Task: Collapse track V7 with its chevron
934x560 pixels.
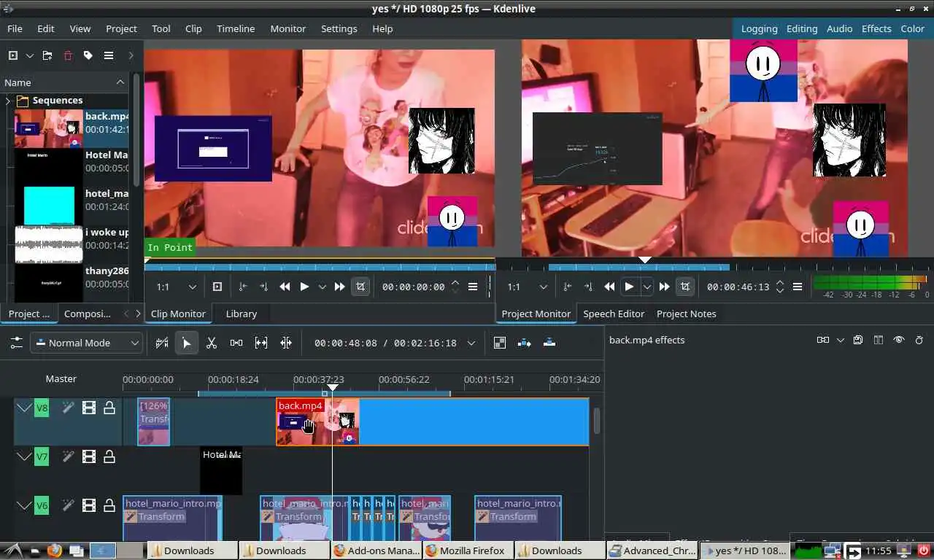Action: pyautogui.click(x=24, y=457)
